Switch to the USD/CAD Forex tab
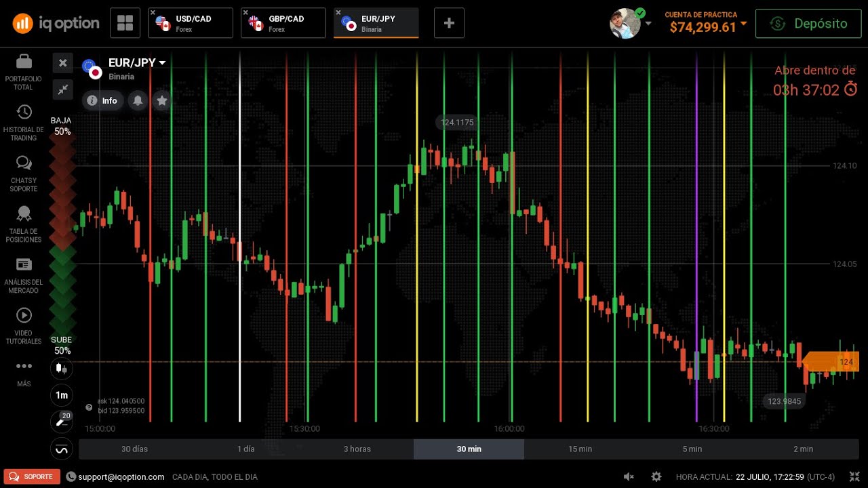Viewport: 868px width, 488px height. click(x=191, y=23)
